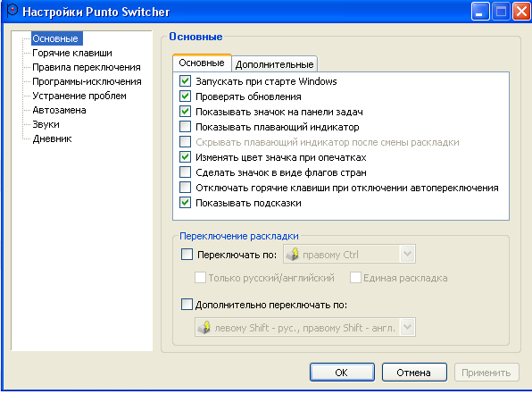Open 'Программы-исключения' settings

coord(87,81)
